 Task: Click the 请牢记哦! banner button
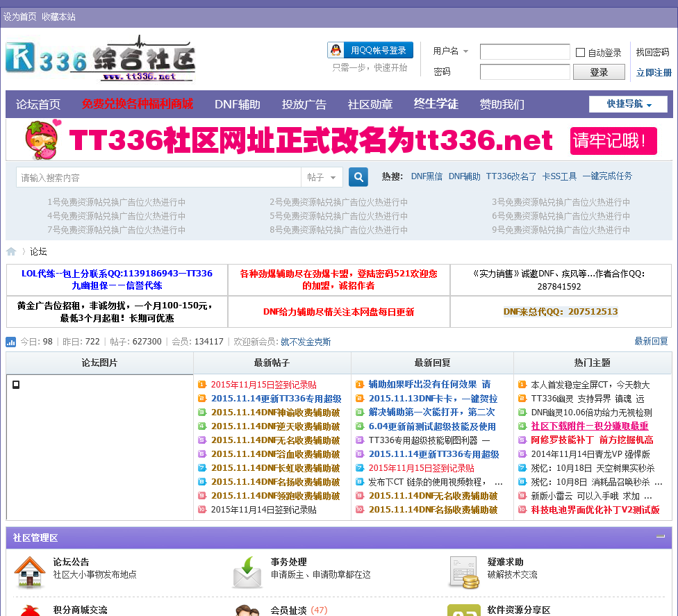point(613,141)
